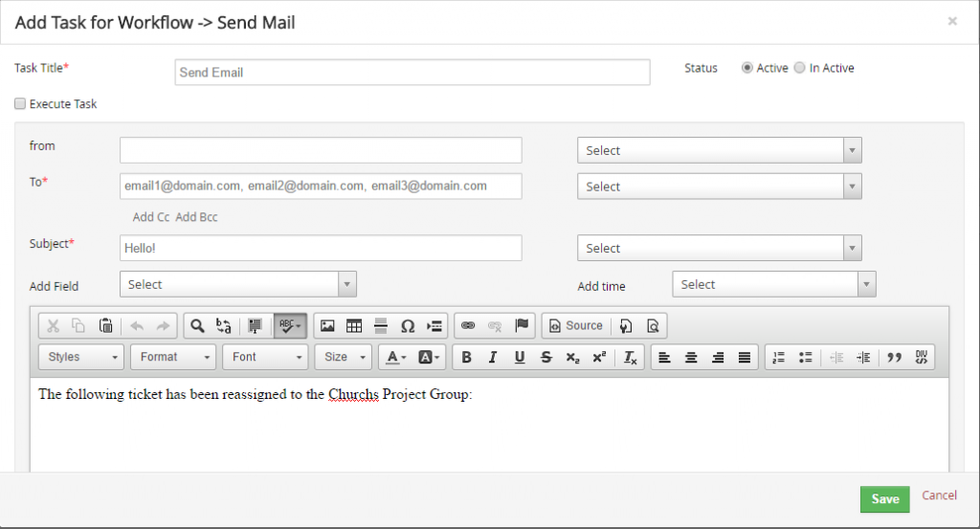Open the text color picker
Screen dimensions: 980x529
[x=396, y=357]
